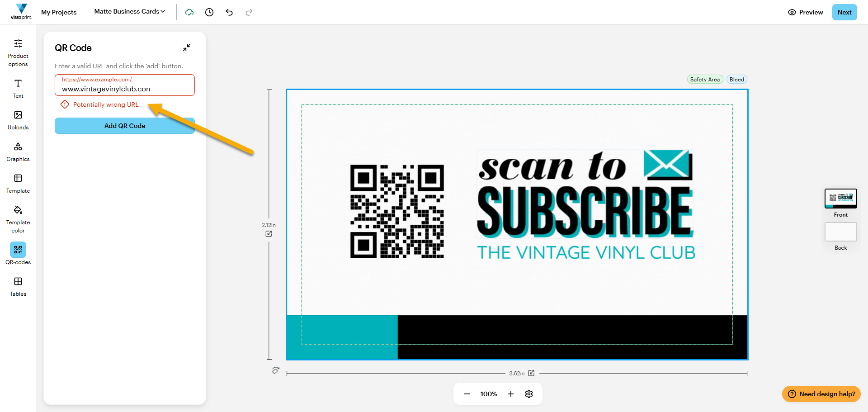
Task: Click the QR code URL input field
Action: point(125,85)
